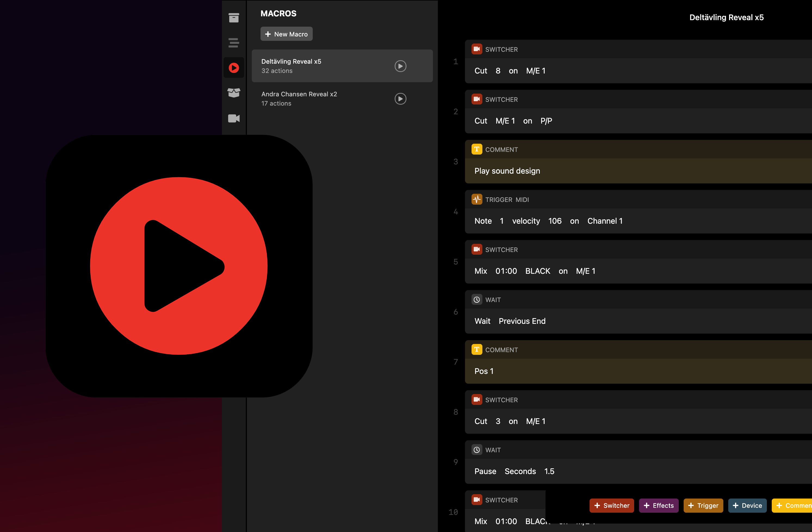Edit the velocity value 106
Image resolution: width=812 pixels, height=532 pixels.
click(x=555, y=221)
